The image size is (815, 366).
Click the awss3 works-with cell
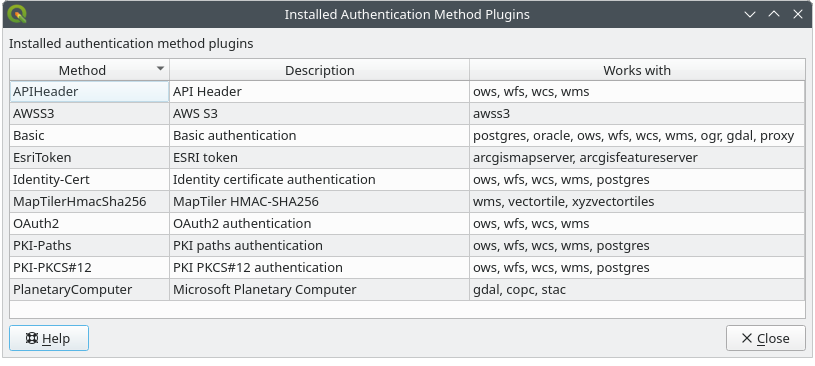(637, 113)
